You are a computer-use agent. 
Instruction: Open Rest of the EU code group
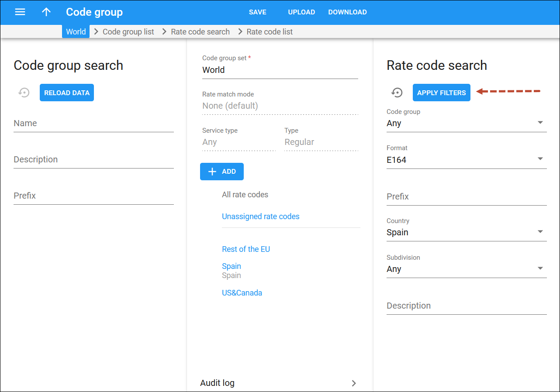246,249
